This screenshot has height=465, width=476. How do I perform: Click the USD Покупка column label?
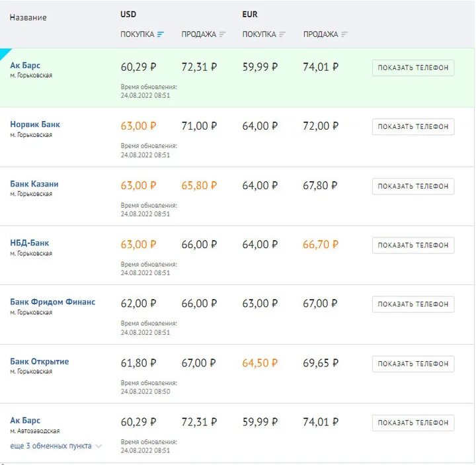pos(137,34)
